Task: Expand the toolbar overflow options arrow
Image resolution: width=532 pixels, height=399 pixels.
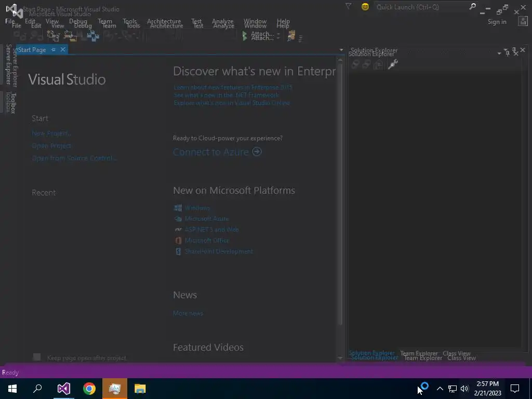Action: tap(300, 38)
